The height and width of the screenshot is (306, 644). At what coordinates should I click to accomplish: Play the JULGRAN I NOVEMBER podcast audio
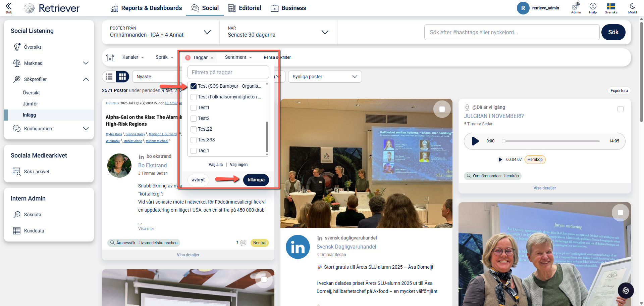point(475,141)
